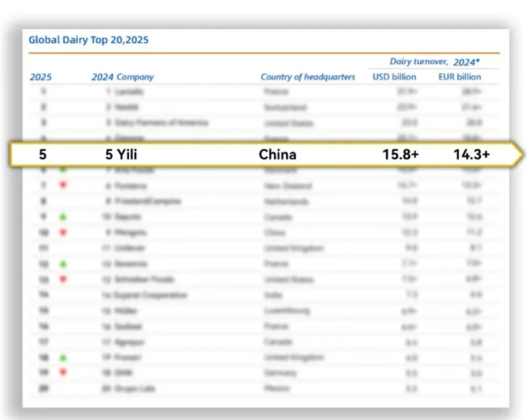Click the green up arrow in row 9
This screenshot has height=420, width=527.
(65, 216)
